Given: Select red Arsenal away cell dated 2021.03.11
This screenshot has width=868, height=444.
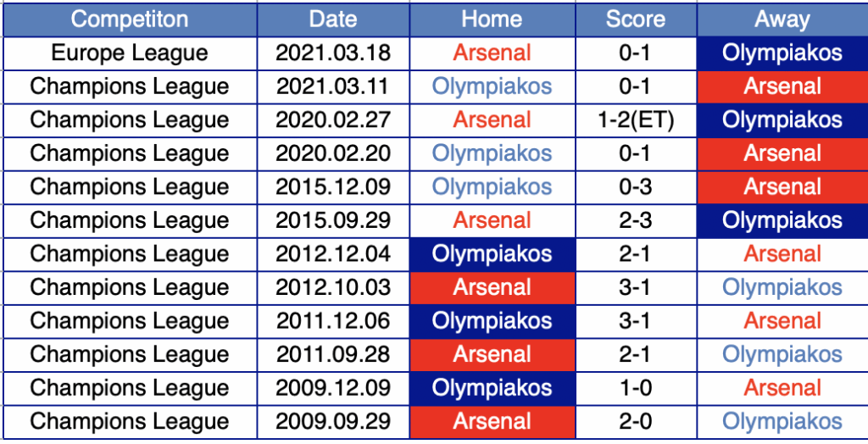Looking at the screenshot, I should point(782,87).
